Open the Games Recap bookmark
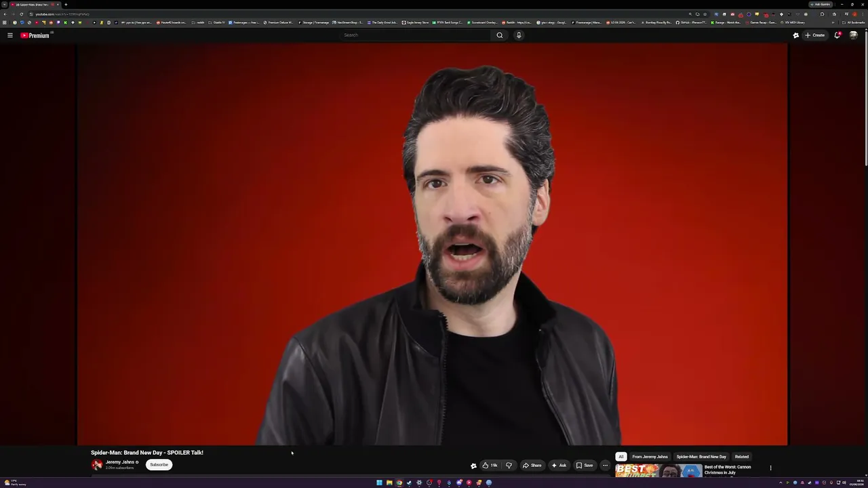 pos(760,22)
